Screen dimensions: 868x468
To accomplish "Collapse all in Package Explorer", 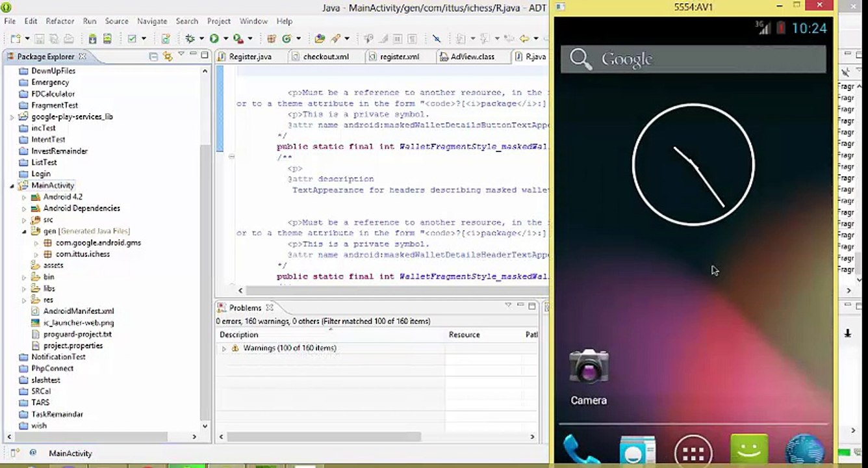I will click(153, 57).
